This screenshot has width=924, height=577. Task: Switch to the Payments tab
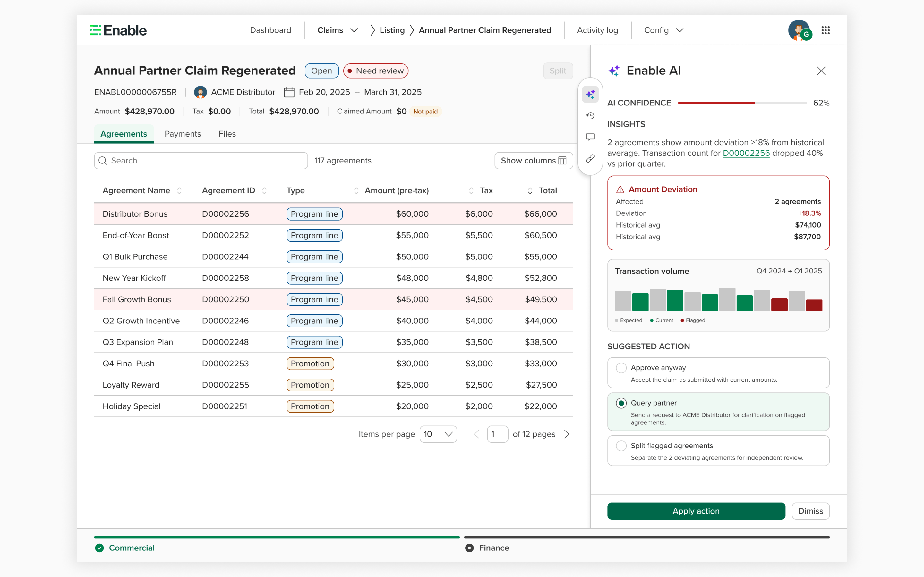click(x=183, y=134)
